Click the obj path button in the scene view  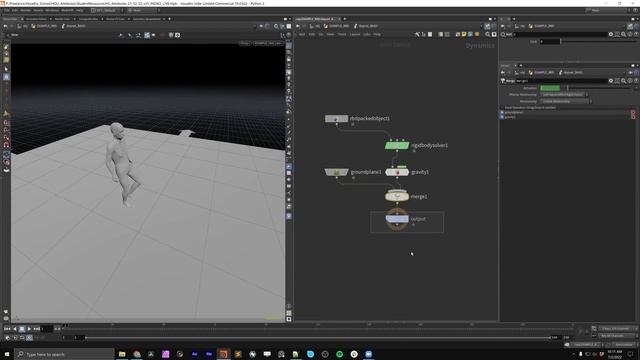tap(23, 26)
